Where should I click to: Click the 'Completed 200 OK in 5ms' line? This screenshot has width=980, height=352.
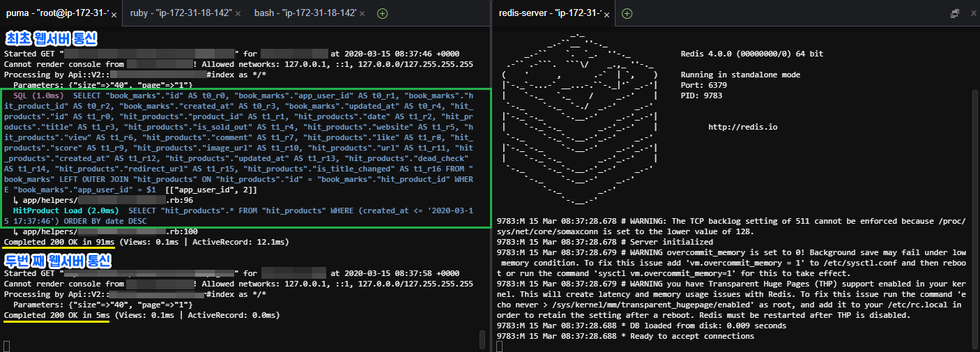click(141, 315)
